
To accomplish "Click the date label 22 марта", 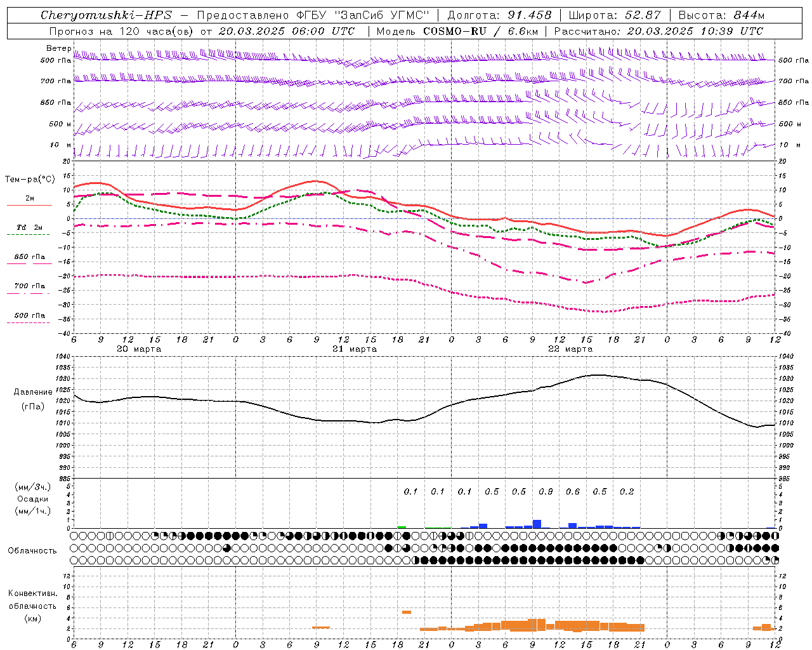I will click(x=570, y=349).
